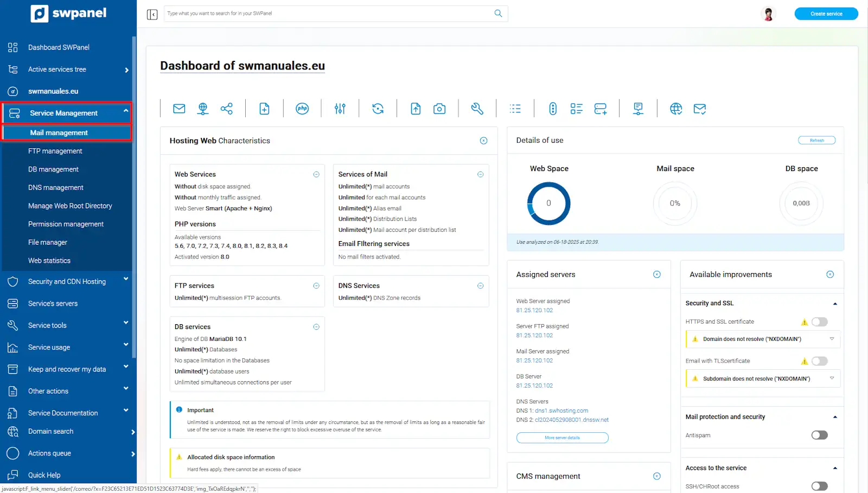This screenshot has width=868, height=493.
Task: Click the sliders adjustment toolbar icon
Action: [340, 109]
